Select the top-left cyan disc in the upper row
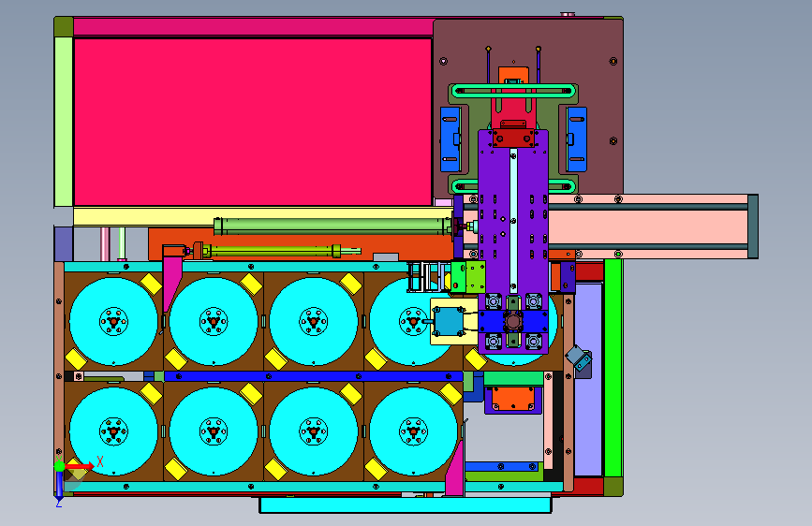 tap(113, 322)
